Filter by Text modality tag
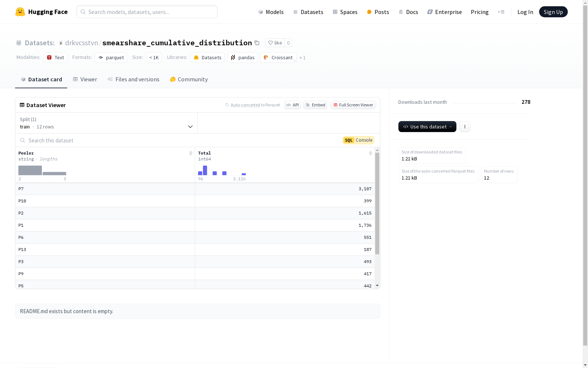The image size is (588, 368). tap(55, 57)
